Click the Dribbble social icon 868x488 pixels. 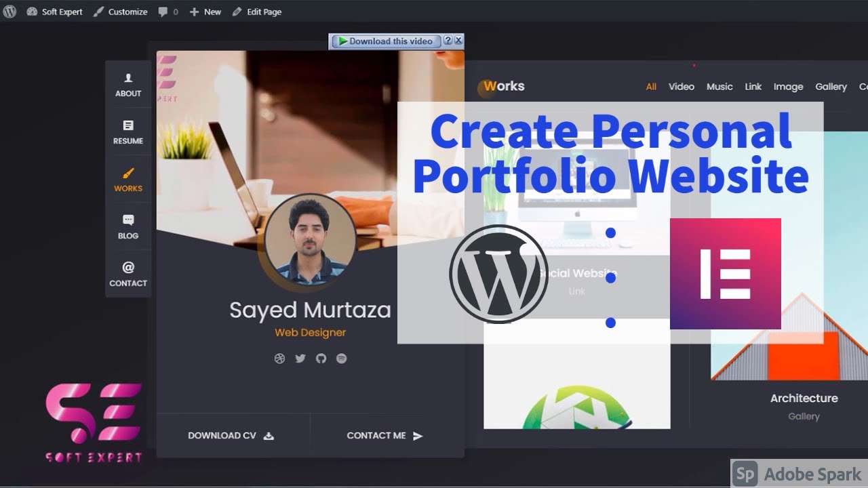(279, 359)
